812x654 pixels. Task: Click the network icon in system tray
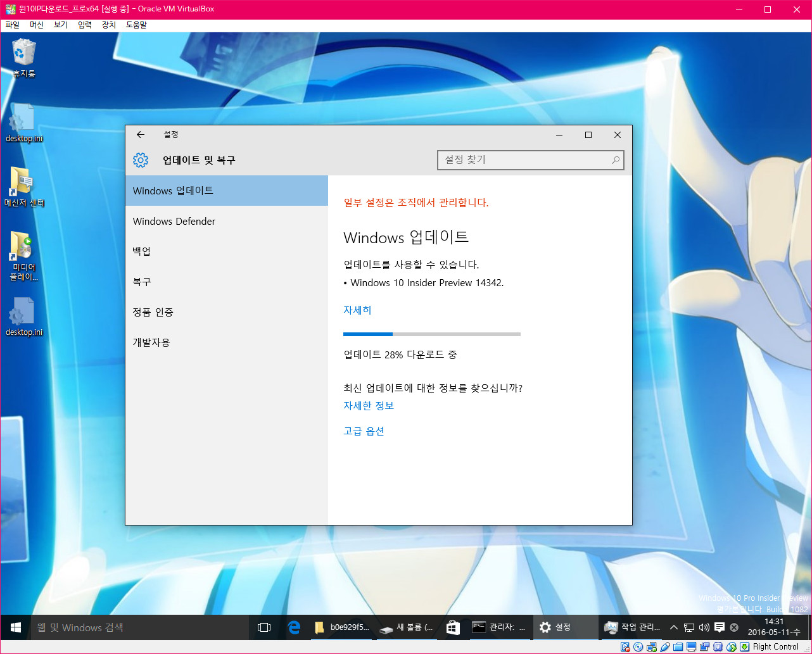point(689,627)
